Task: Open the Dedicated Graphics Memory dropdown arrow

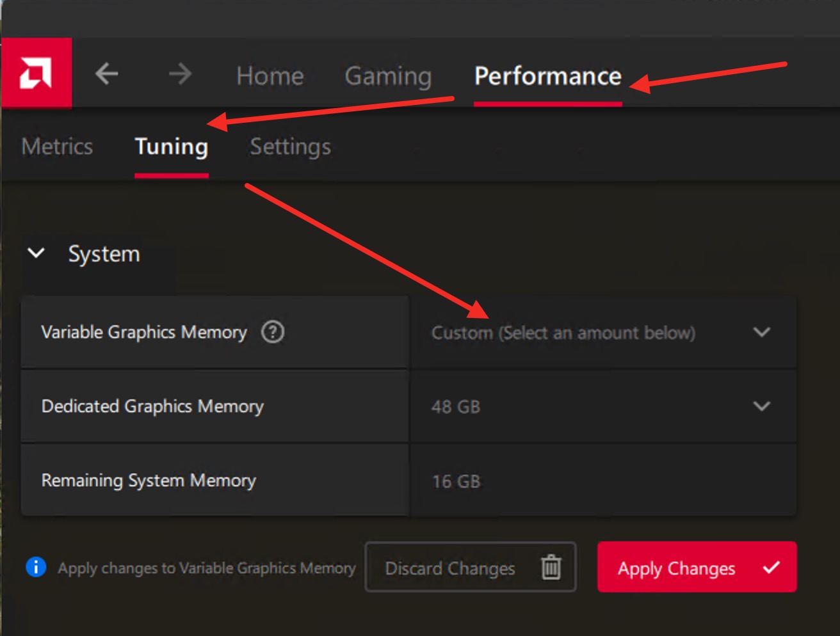Action: pyautogui.click(x=762, y=406)
